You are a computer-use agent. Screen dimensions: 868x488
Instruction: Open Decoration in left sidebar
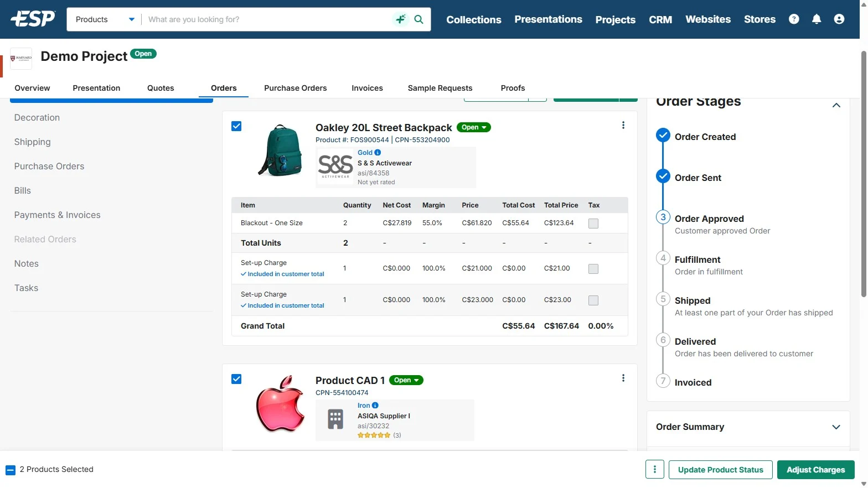(x=37, y=117)
